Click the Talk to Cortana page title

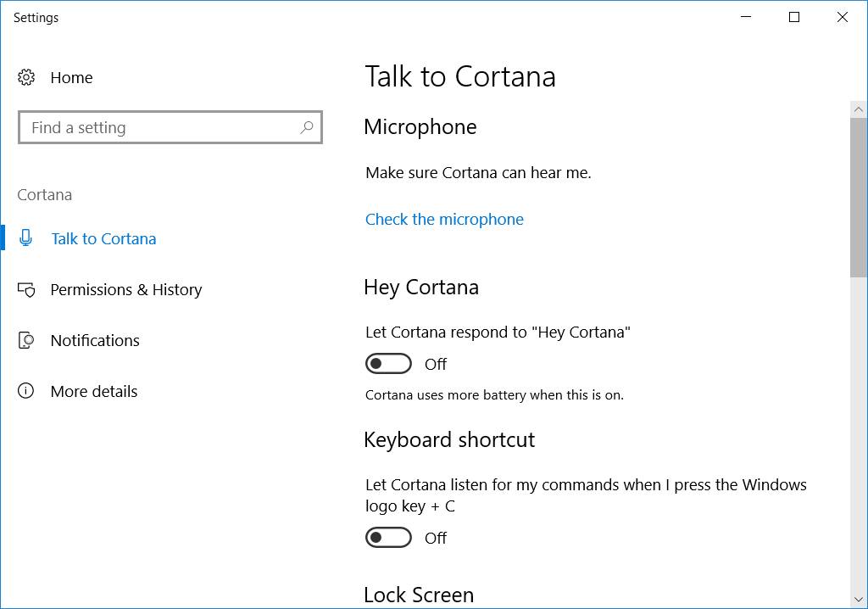pos(460,76)
